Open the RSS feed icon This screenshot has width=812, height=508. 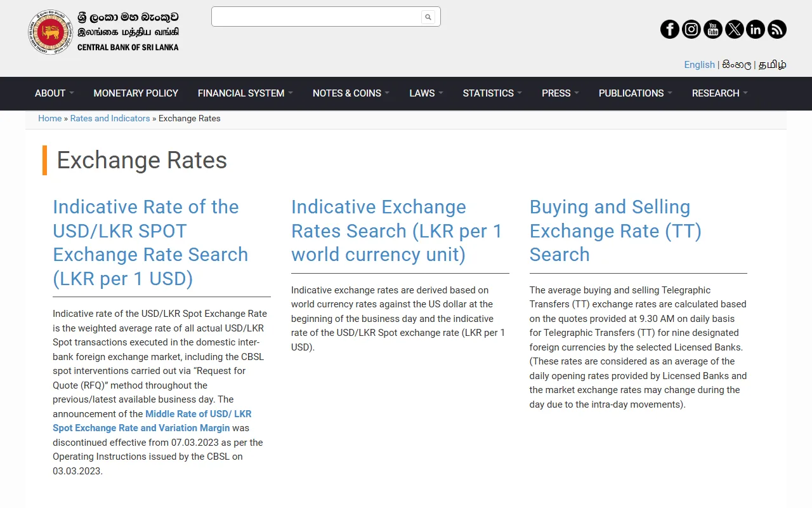[x=777, y=29]
